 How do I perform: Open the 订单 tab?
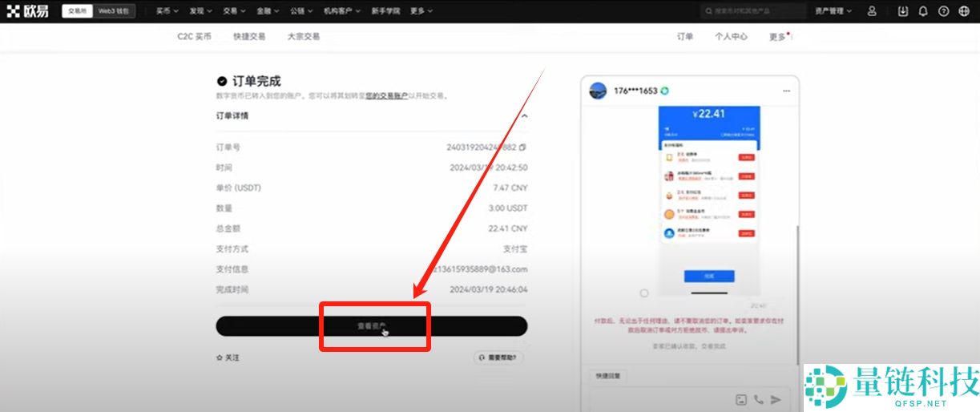[685, 36]
